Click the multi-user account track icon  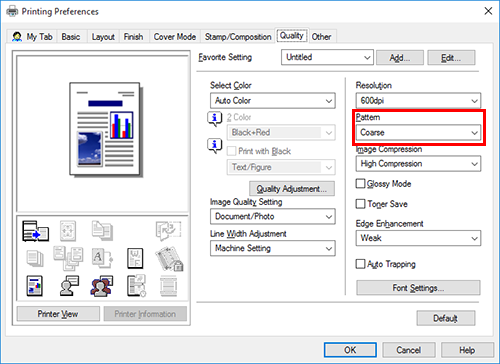point(102,286)
